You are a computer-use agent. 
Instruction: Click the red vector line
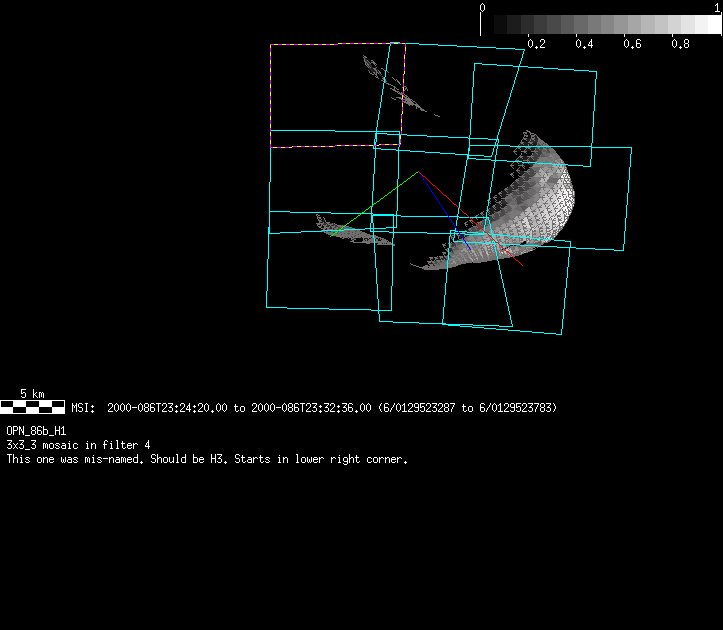coord(470,218)
